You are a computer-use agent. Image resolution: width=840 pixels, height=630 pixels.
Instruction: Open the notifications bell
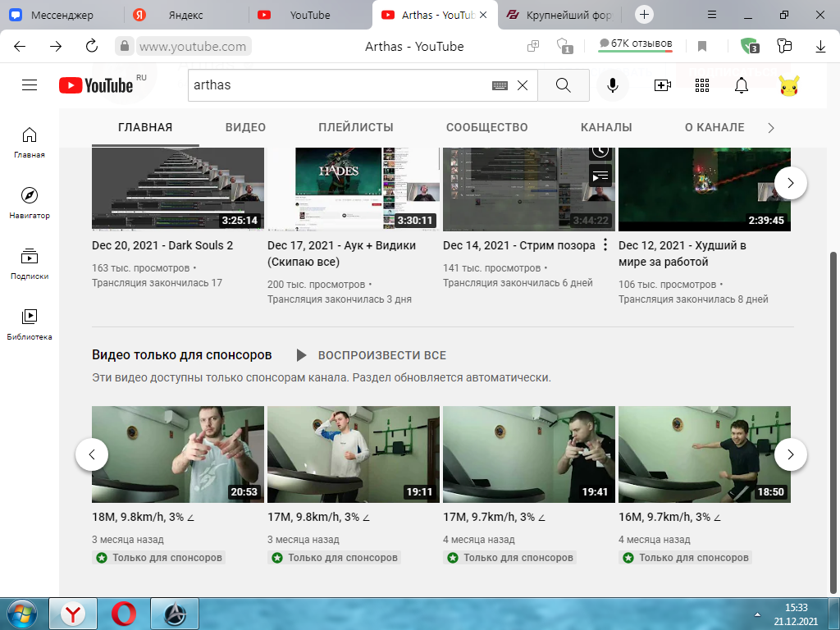coord(742,85)
